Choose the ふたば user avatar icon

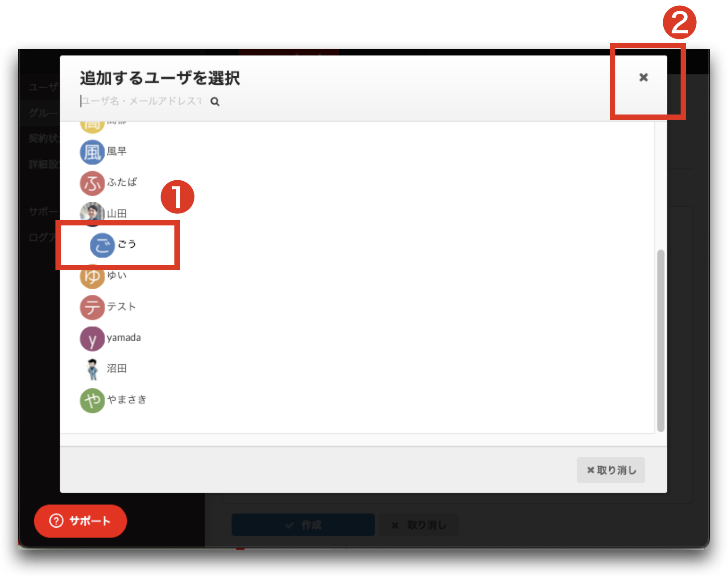[x=92, y=183]
